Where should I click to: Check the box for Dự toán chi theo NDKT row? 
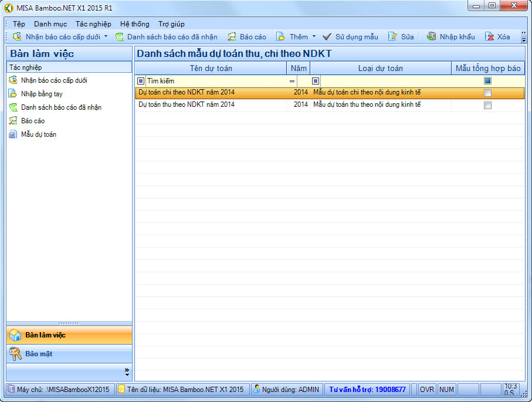click(487, 93)
